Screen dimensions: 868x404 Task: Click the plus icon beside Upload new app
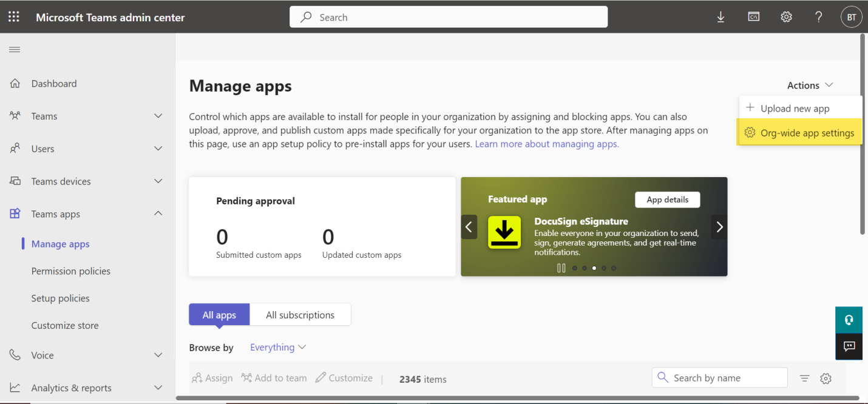pyautogui.click(x=750, y=108)
